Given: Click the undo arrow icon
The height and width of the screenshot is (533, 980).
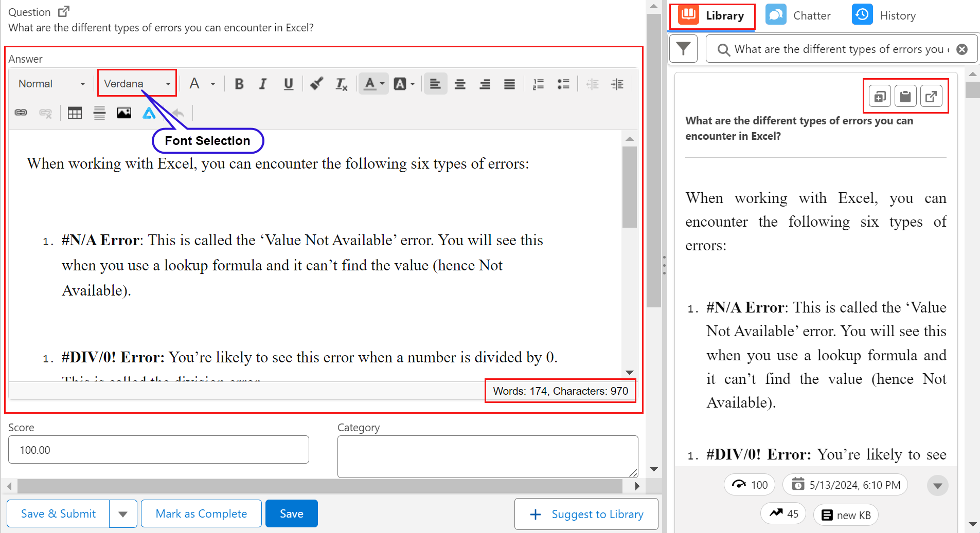Looking at the screenshot, I should click(177, 113).
